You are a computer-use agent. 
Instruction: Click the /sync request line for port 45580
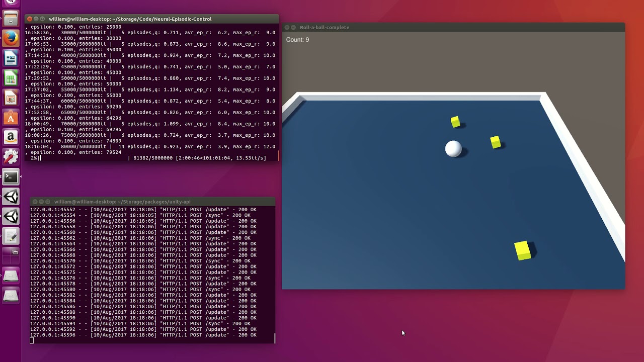(x=140, y=289)
